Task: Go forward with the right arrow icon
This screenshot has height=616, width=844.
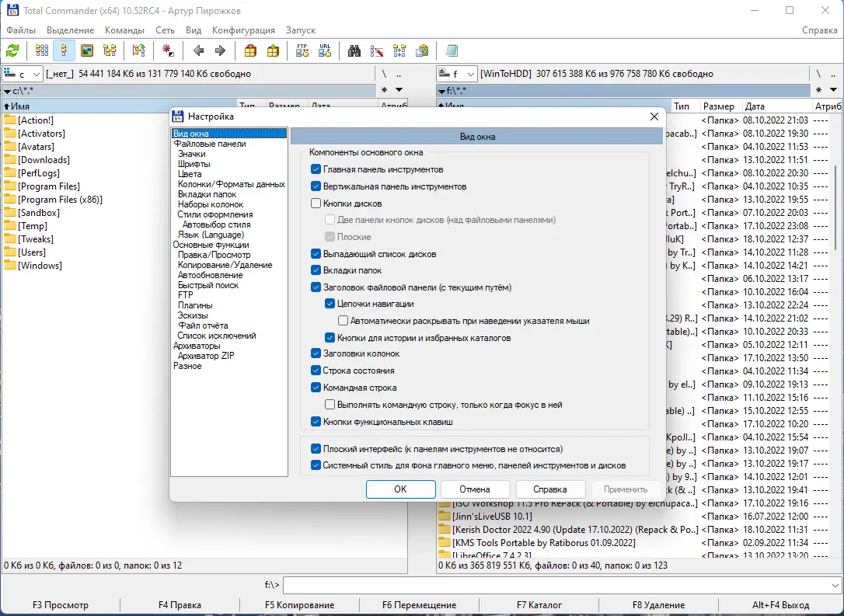Action: tap(220, 51)
